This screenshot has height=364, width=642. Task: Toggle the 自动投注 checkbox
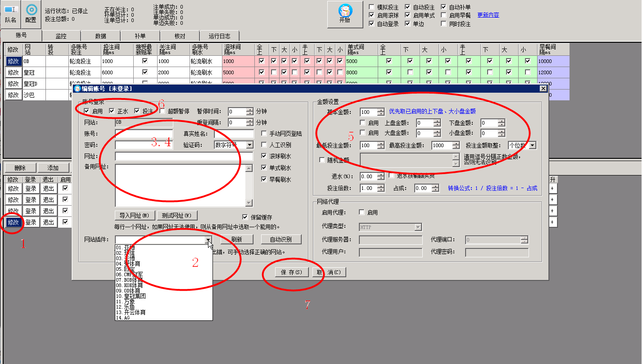point(407,7)
